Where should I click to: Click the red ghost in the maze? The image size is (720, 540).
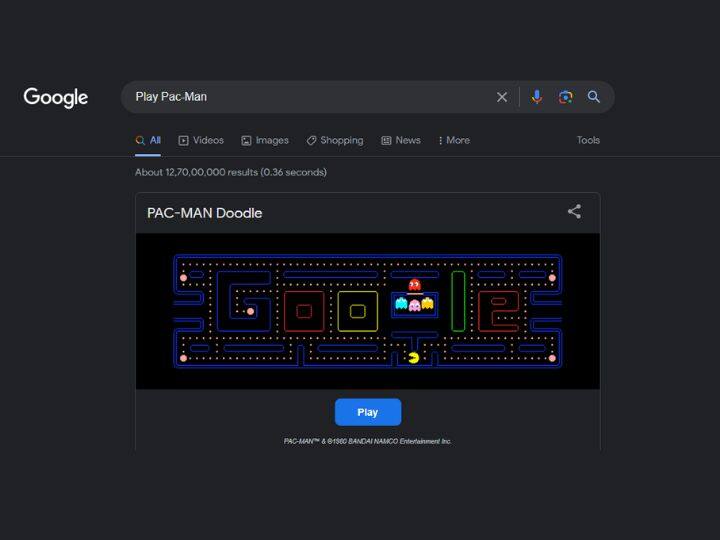415,285
